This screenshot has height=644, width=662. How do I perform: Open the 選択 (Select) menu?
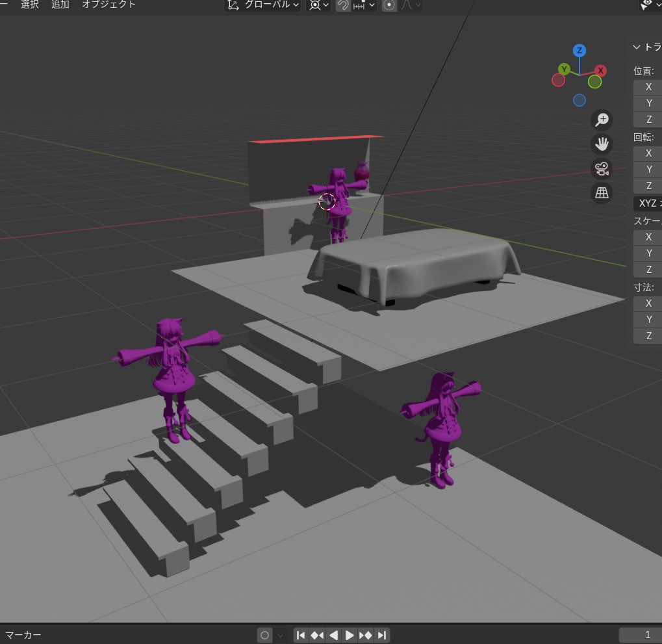[x=30, y=4]
